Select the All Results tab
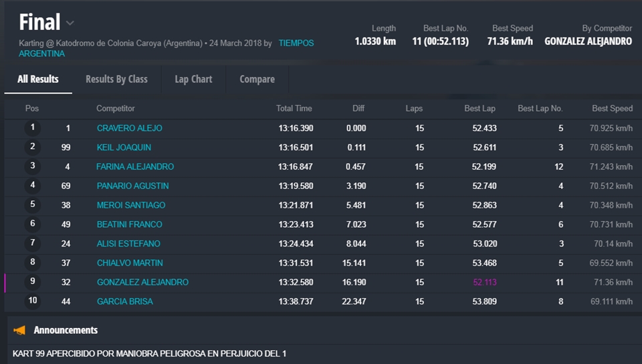This screenshot has width=642, height=364. [x=38, y=79]
